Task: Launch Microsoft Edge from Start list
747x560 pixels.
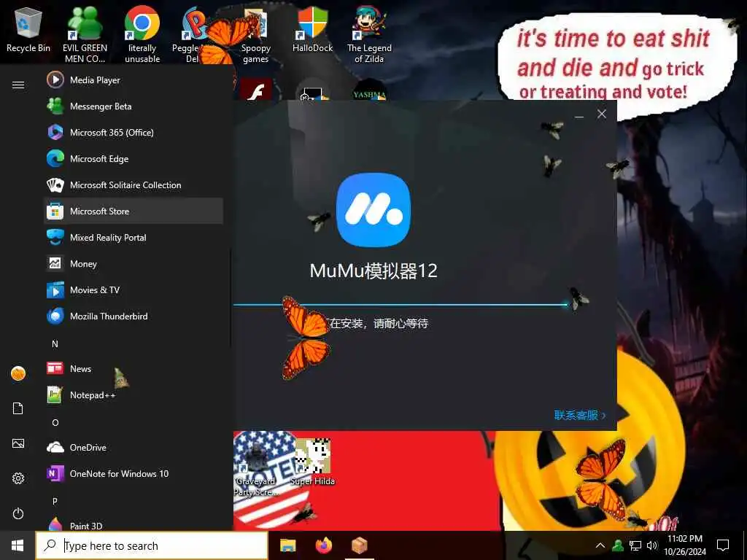Action: (x=133, y=158)
